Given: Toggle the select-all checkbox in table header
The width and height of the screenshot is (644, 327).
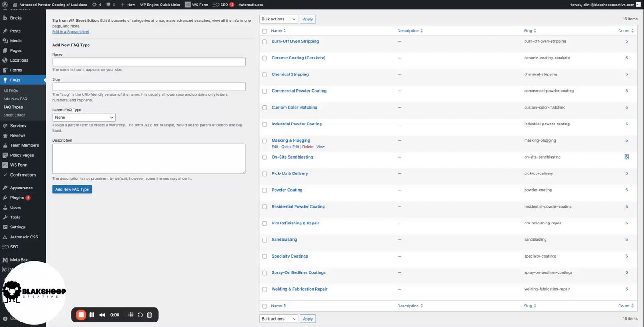Looking at the screenshot, I should point(265,31).
